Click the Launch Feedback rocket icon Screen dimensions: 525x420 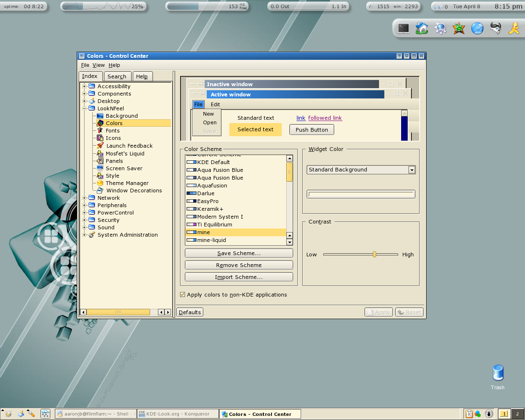pos(100,146)
